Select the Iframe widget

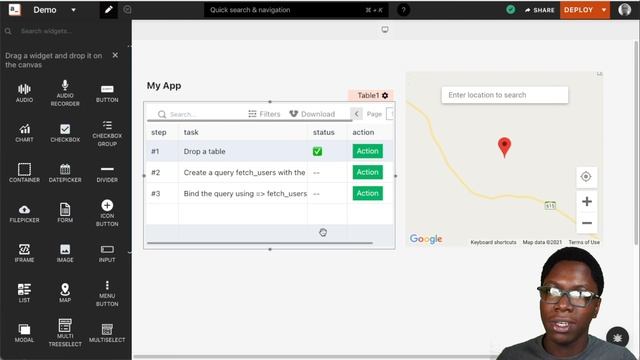24,253
